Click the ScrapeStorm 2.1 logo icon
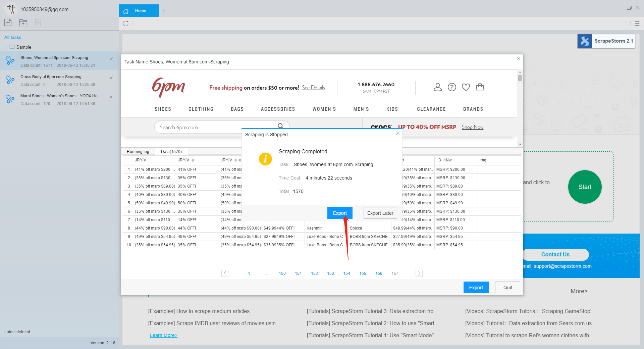 (x=585, y=41)
